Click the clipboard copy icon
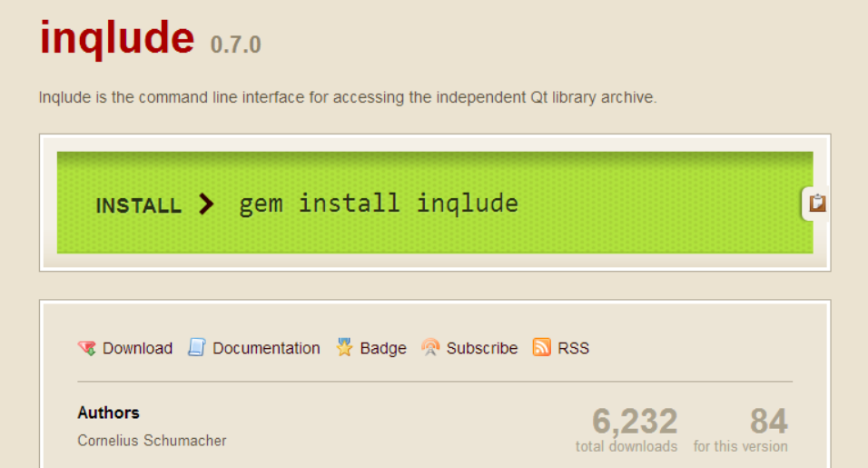868x468 pixels. coord(817,204)
